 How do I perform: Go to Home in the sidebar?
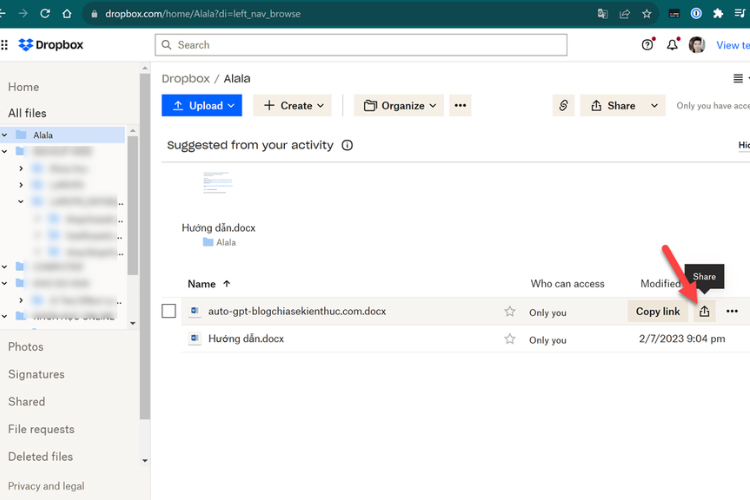tap(23, 87)
